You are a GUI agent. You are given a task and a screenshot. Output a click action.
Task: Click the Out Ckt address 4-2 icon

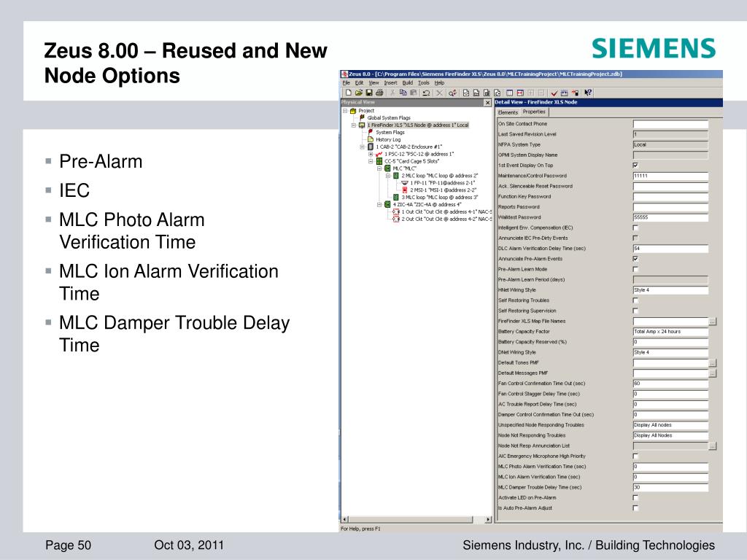pyautogui.click(x=396, y=219)
